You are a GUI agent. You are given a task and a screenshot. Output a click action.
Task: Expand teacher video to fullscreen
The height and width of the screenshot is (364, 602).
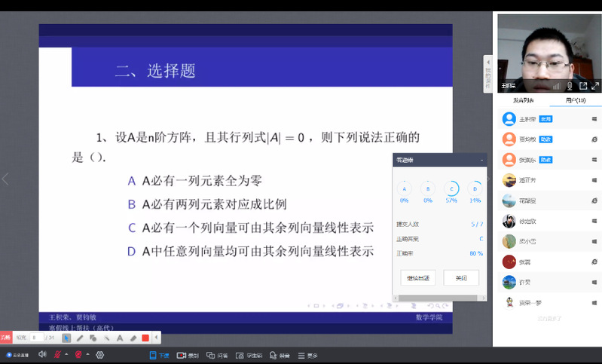coord(595,86)
